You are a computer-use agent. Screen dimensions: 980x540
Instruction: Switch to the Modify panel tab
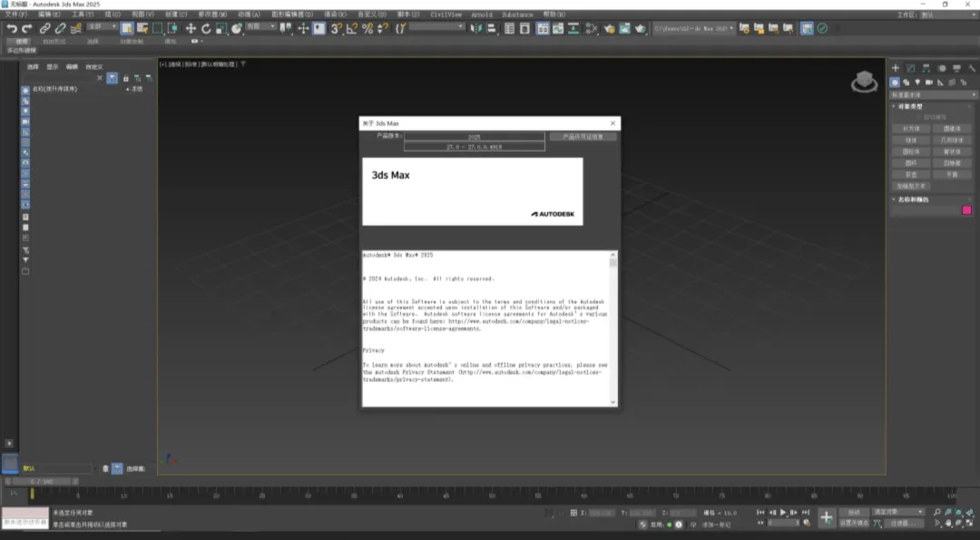pos(911,68)
